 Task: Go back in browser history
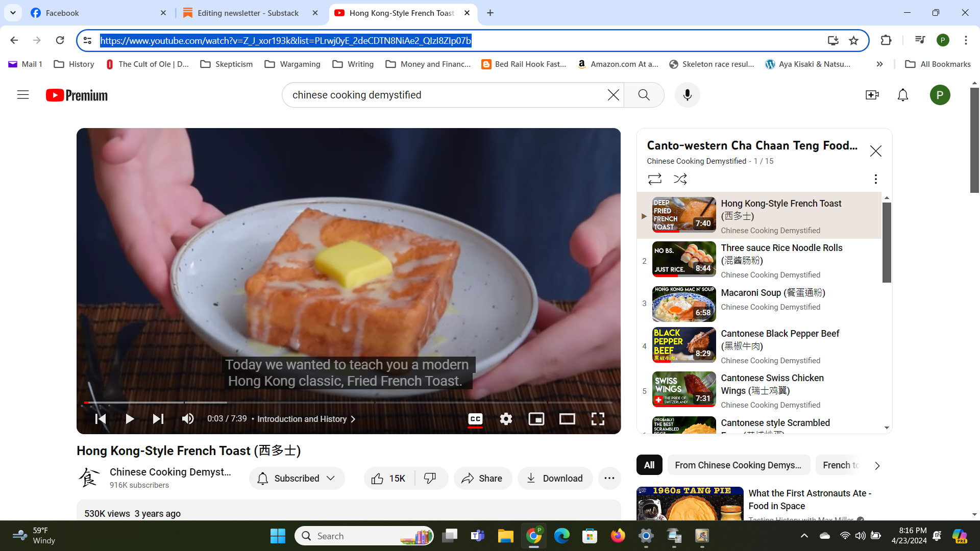(14, 40)
